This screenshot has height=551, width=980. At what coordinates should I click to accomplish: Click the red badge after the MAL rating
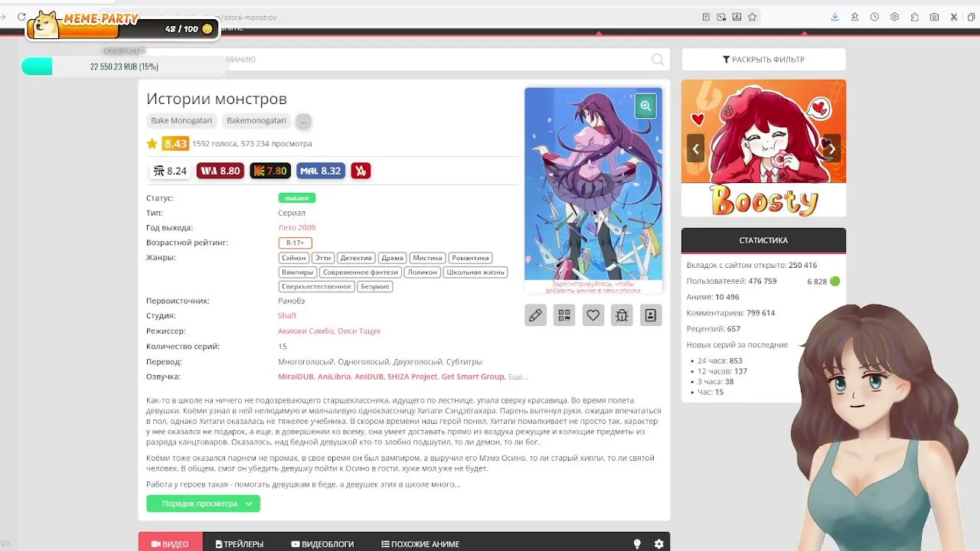point(361,171)
